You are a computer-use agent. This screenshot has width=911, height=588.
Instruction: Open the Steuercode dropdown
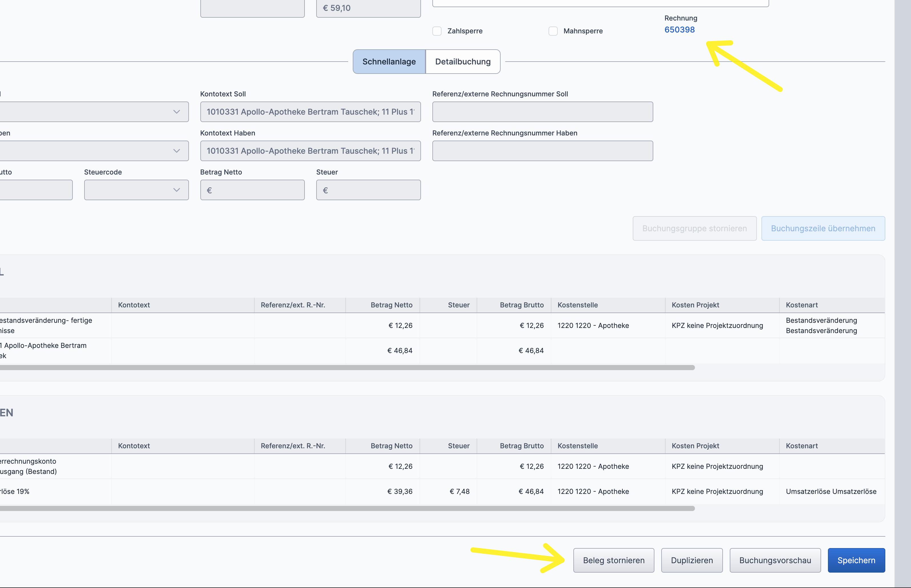pos(136,190)
